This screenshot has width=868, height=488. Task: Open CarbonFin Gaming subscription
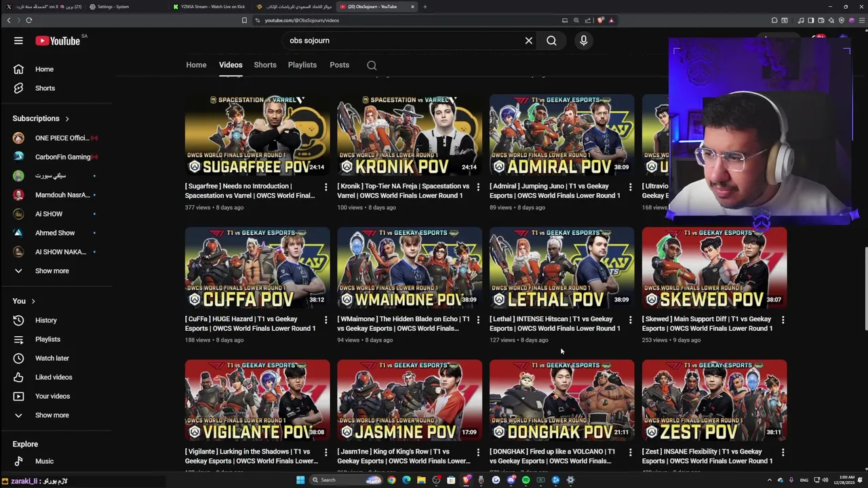(56, 157)
